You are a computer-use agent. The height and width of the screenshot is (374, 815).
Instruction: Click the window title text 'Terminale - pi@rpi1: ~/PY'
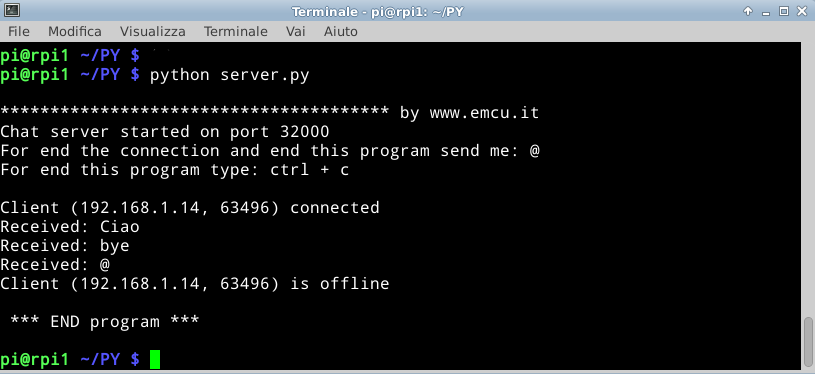coord(377,11)
